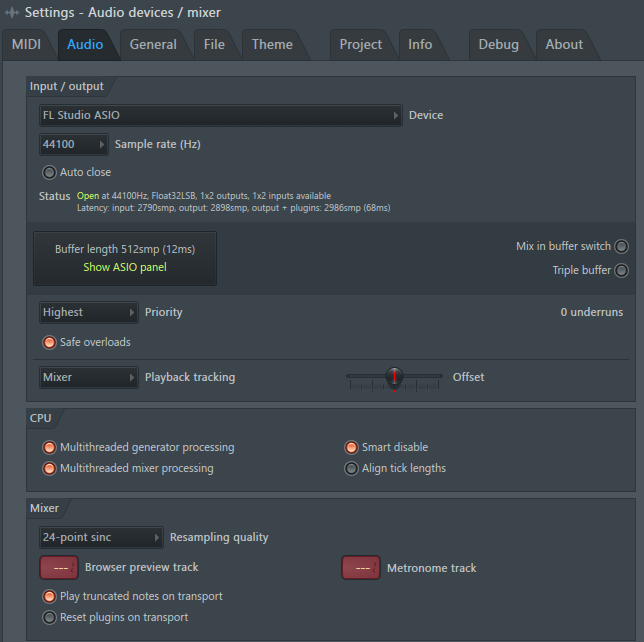Enable Triple buffer option
This screenshot has width=644, height=642.
(621, 270)
